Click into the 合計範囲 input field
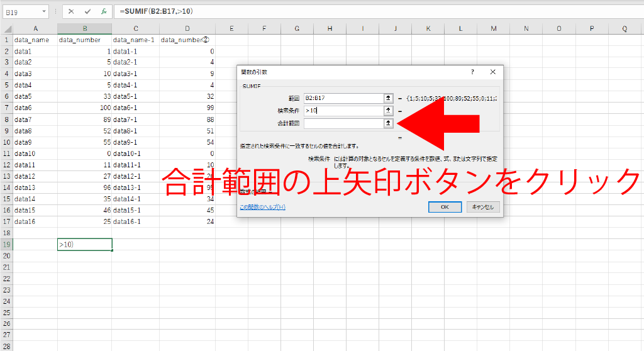Viewport: 644px width, 351px height. click(343, 123)
